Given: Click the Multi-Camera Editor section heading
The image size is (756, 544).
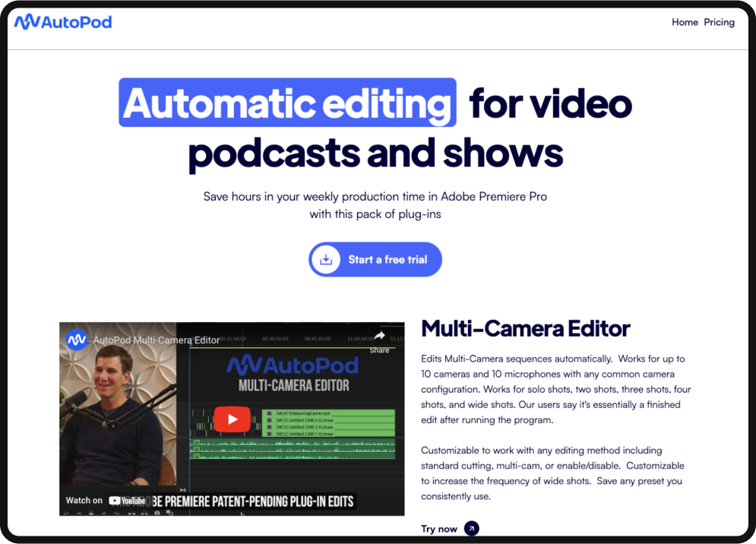Looking at the screenshot, I should tap(525, 328).
